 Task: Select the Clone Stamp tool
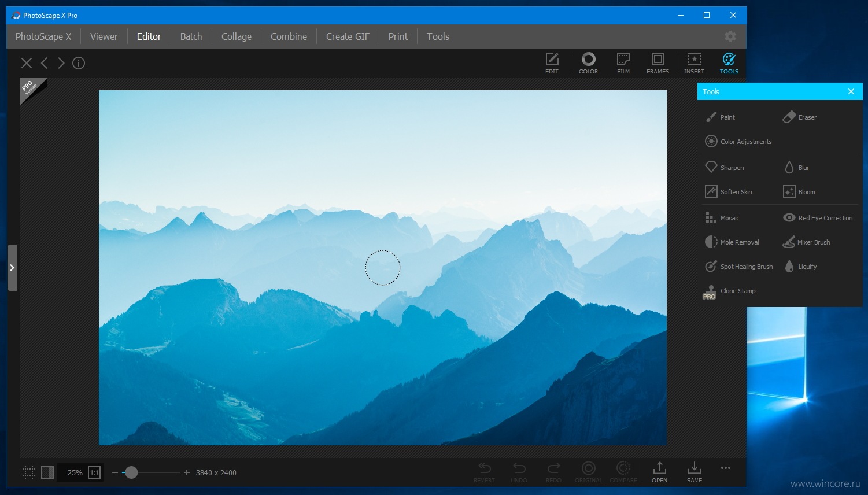tap(730, 291)
